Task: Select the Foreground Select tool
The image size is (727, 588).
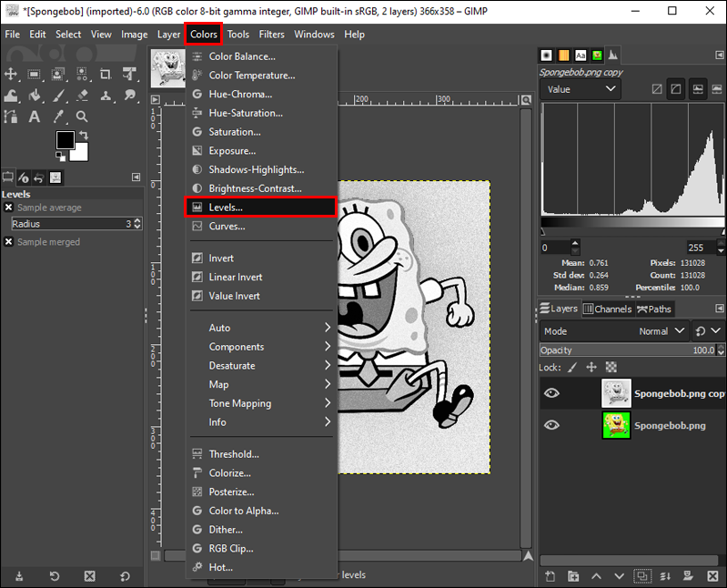Action: tap(57, 75)
